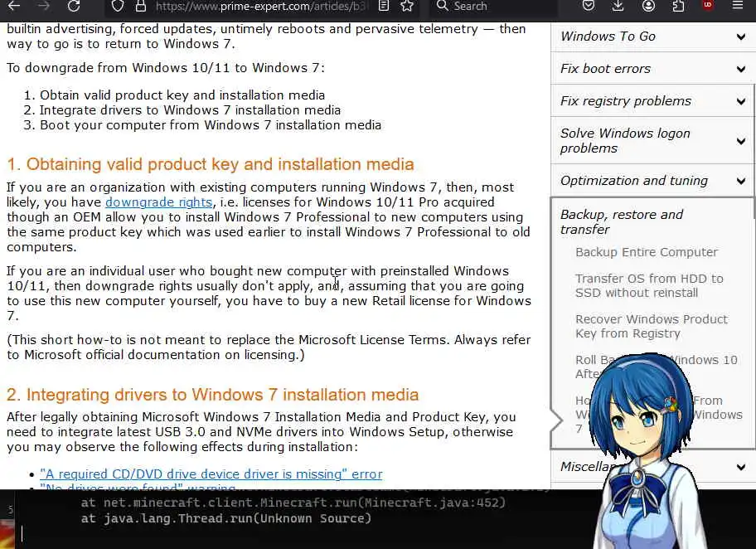Bookmark this page with the star icon
The width and height of the screenshot is (756, 549).
click(407, 6)
